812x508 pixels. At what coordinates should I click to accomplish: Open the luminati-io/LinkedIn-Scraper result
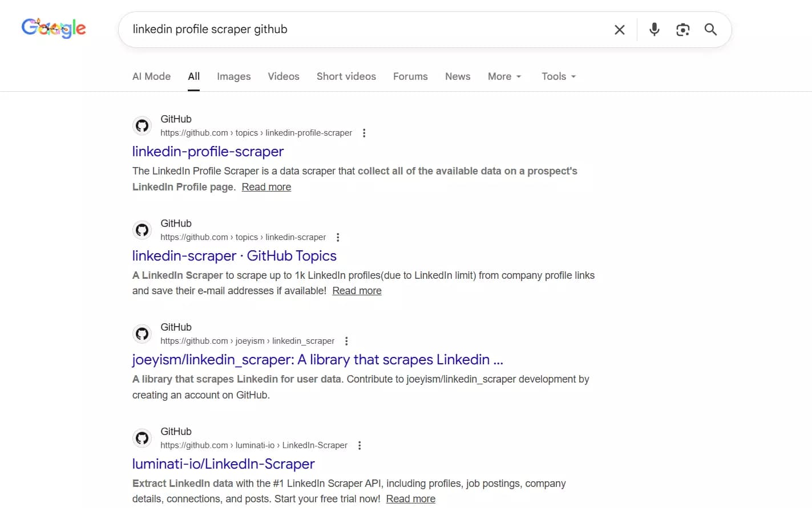click(x=223, y=464)
